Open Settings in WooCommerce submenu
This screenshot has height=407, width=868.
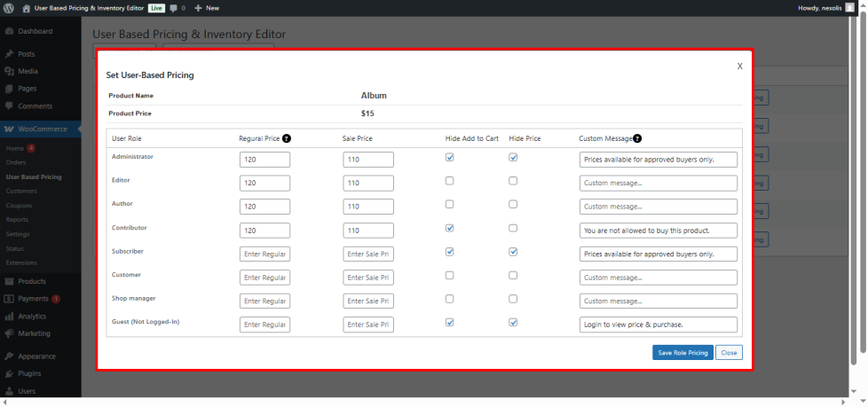tap(18, 234)
